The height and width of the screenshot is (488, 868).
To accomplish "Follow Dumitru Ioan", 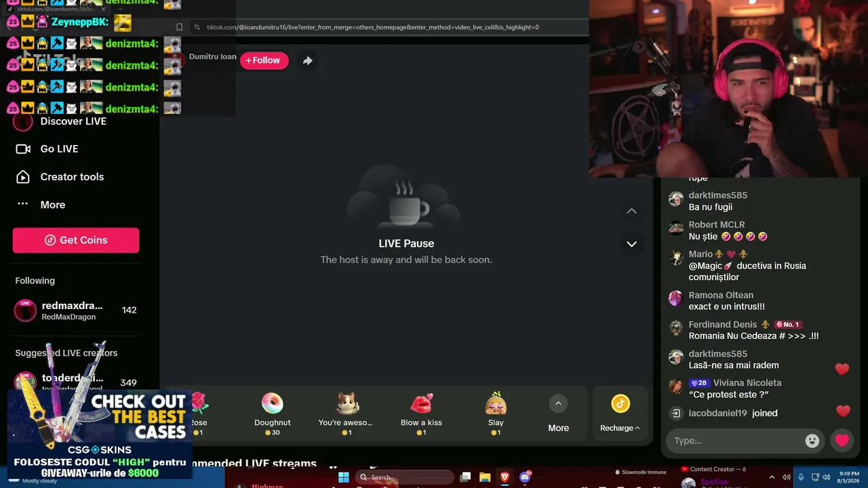I will pos(264,60).
